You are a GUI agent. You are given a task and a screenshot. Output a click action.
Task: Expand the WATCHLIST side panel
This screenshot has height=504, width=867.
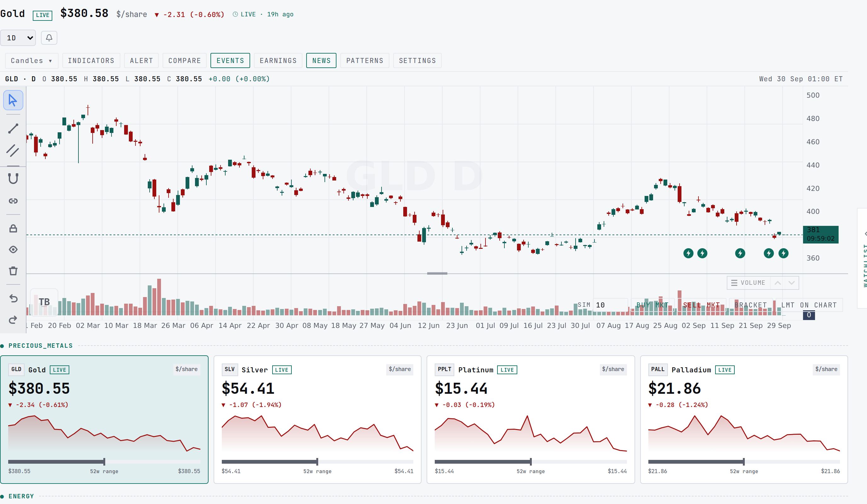(863, 258)
